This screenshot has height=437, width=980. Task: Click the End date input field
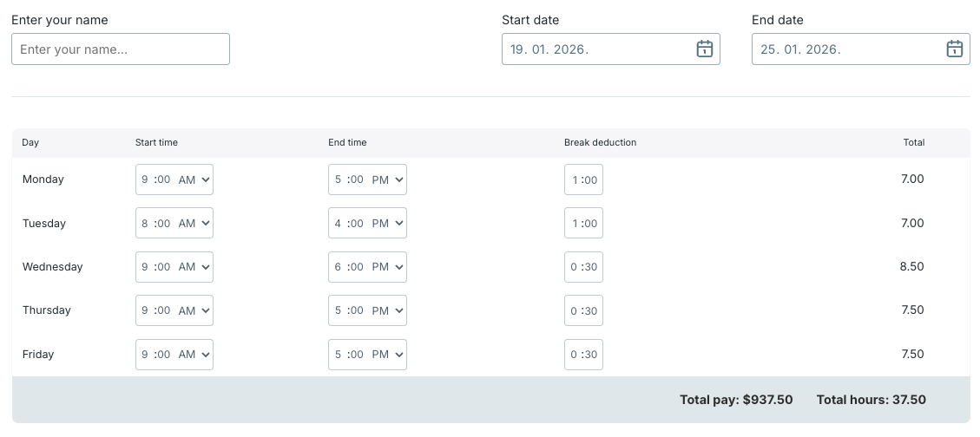click(x=846, y=49)
